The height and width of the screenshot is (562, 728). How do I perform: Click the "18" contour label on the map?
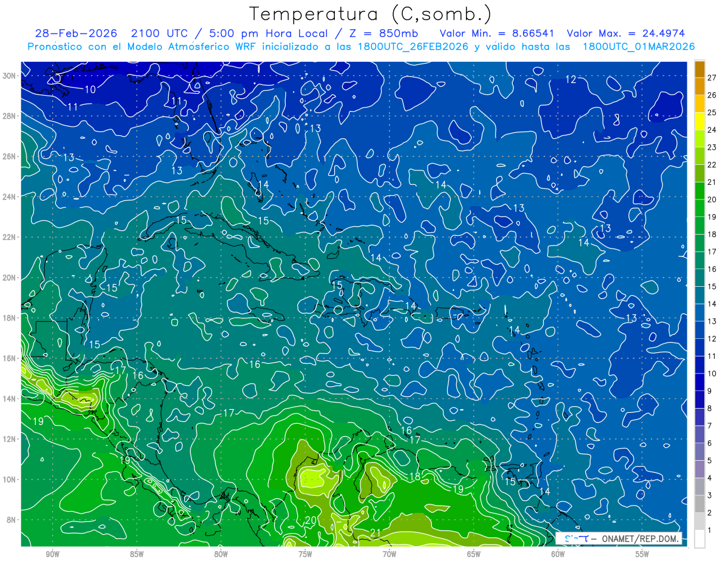click(415, 477)
